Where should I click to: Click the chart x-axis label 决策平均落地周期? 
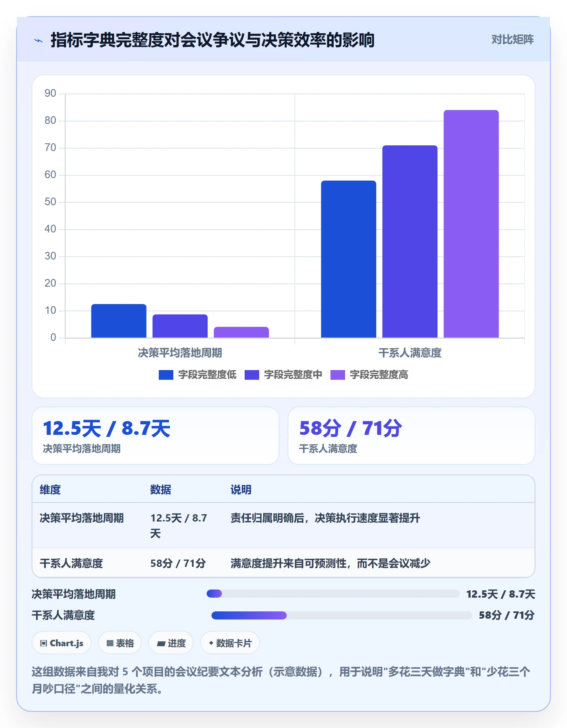coord(180,353)
